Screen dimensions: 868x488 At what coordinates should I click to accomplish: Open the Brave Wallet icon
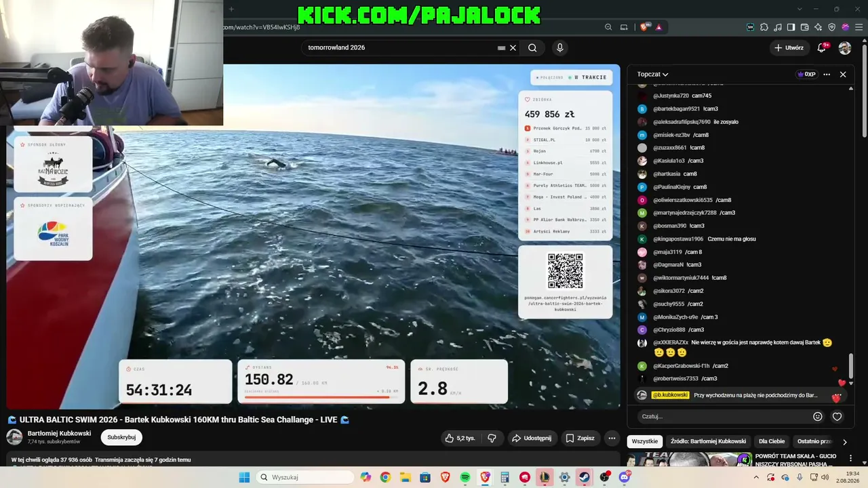pyautogui.click(x=805, y=27)
